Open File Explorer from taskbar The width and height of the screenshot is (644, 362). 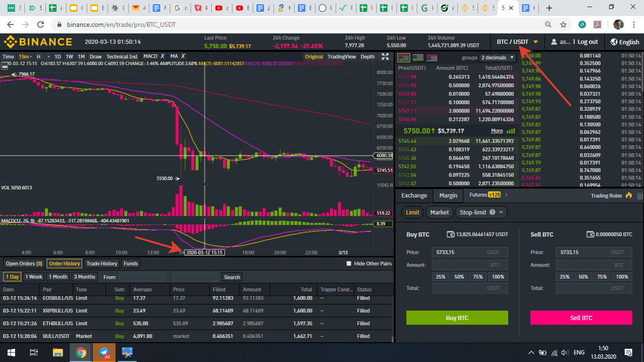click(58, 352)
